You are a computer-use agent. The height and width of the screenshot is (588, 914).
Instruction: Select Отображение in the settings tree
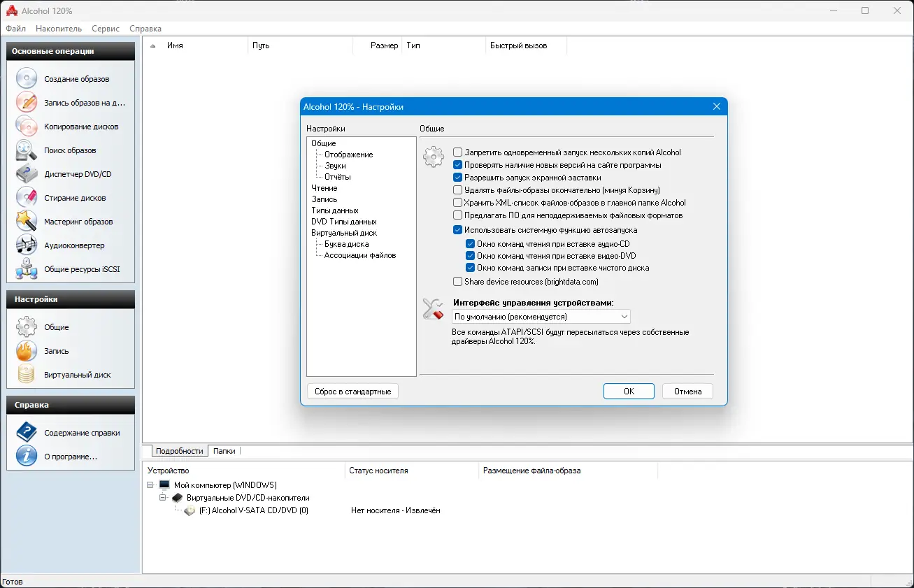point(349,155)
